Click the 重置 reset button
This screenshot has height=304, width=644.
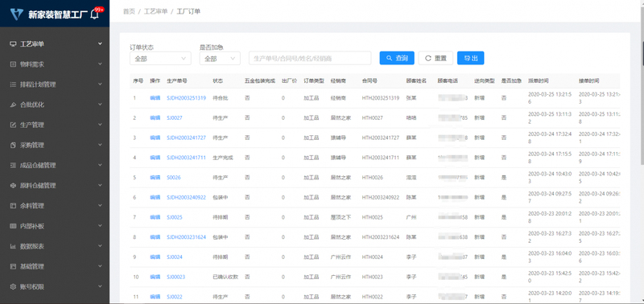click(436, 58)
